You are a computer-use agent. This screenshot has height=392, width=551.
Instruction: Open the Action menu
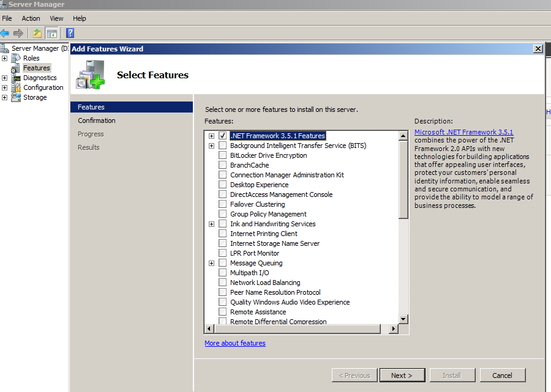(31, 18)
